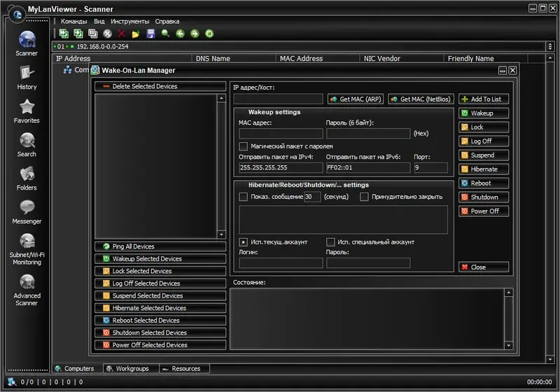Viewport: 560px width, 392px height.
Task: Open Subnet/Wi-Fi Monitoring
Action: coord(27,248)
